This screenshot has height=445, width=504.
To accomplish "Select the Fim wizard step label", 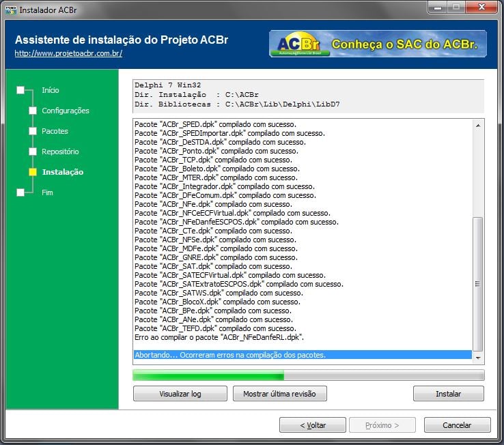I will coord(47,192).
